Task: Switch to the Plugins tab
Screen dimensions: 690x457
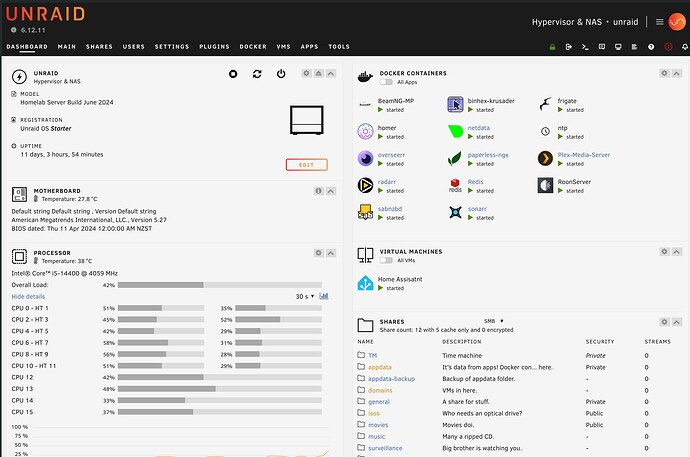Action: (214, 47)
